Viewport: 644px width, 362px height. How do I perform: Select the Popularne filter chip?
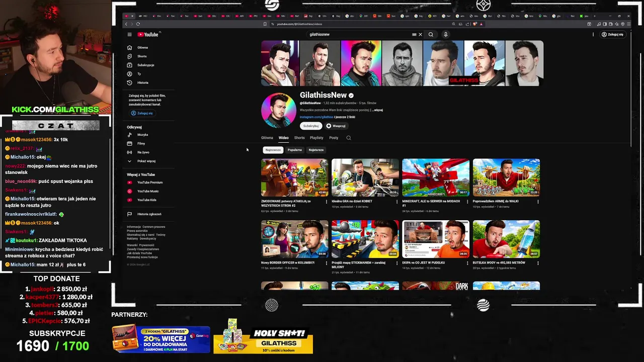point(295,150)
